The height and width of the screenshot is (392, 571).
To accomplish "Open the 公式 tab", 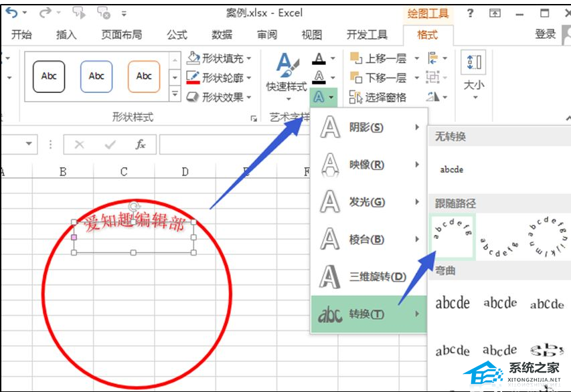I will point(177,35).
